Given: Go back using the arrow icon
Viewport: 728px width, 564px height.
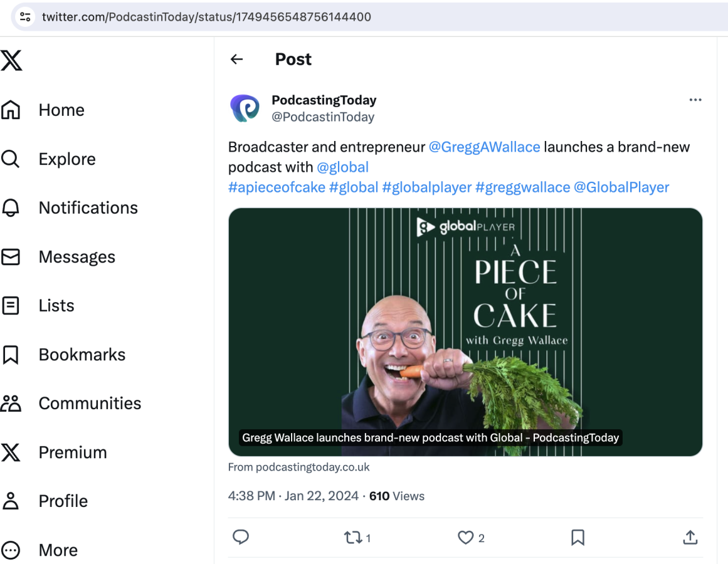Looking at the screenshot, I should [236, 60].
